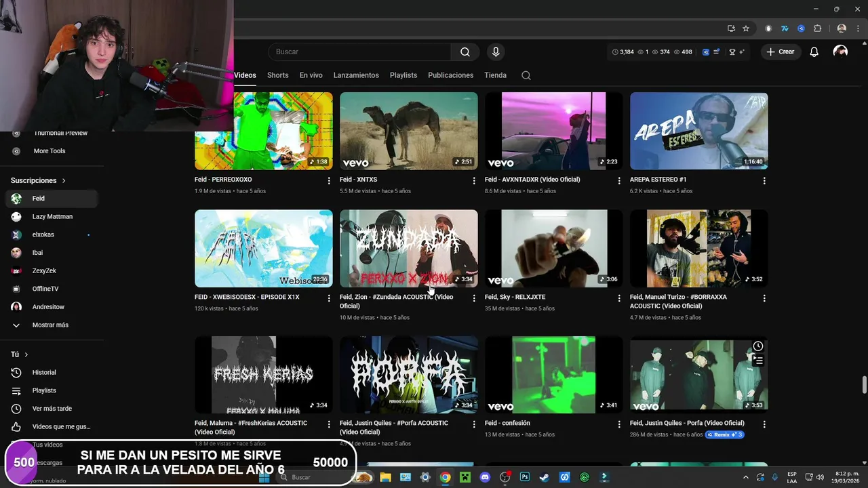Click the Remix badge under Porfa video
The width and height of the screenshot is (868, 488).
coord(725,434)
